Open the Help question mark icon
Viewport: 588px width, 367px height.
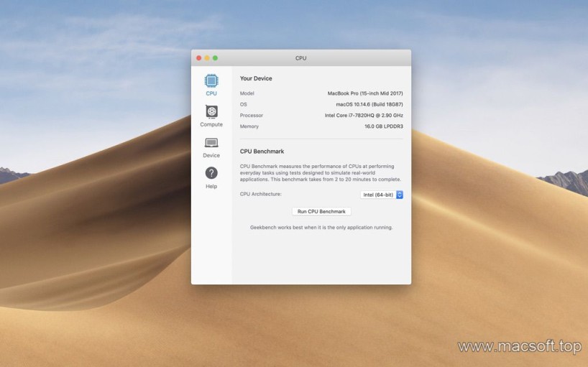pos(211,173)
